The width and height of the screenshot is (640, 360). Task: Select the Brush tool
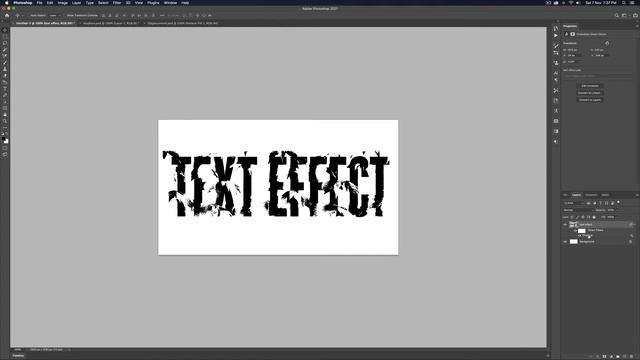5,62
